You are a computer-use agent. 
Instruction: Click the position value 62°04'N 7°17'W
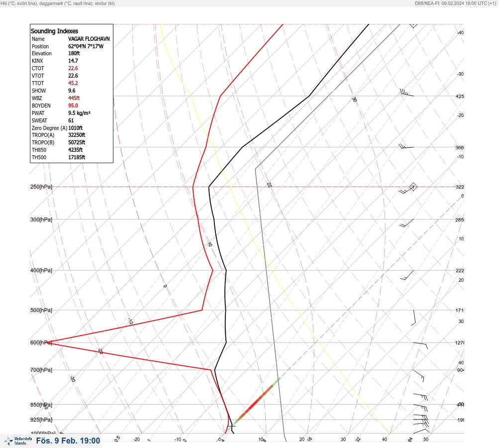point(86,46)
